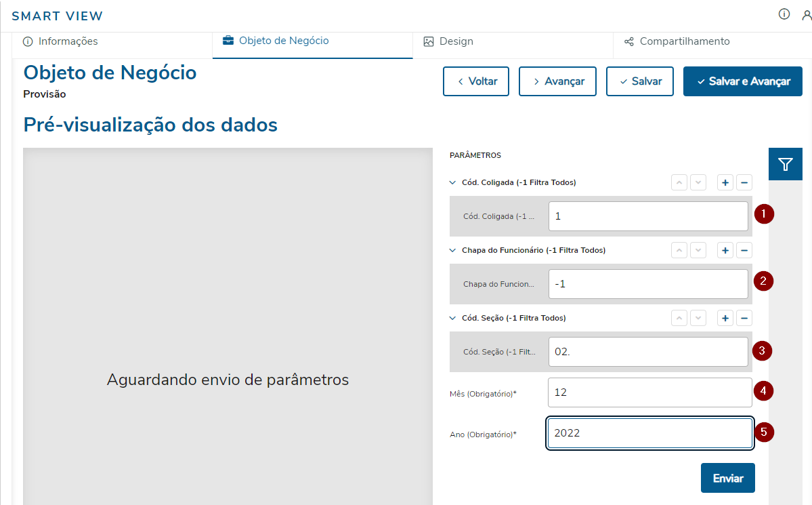Click the info icon in top bar

[784, 14]
